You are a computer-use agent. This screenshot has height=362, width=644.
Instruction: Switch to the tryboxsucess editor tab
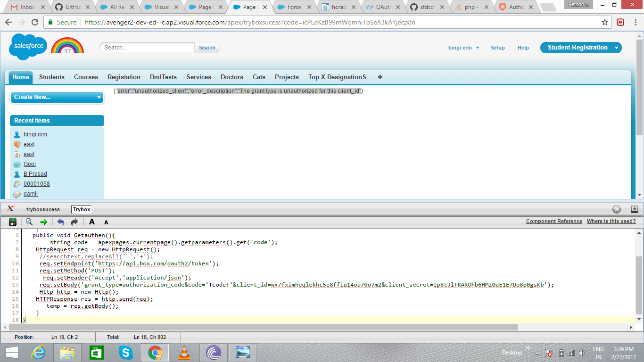pos(43,209)
